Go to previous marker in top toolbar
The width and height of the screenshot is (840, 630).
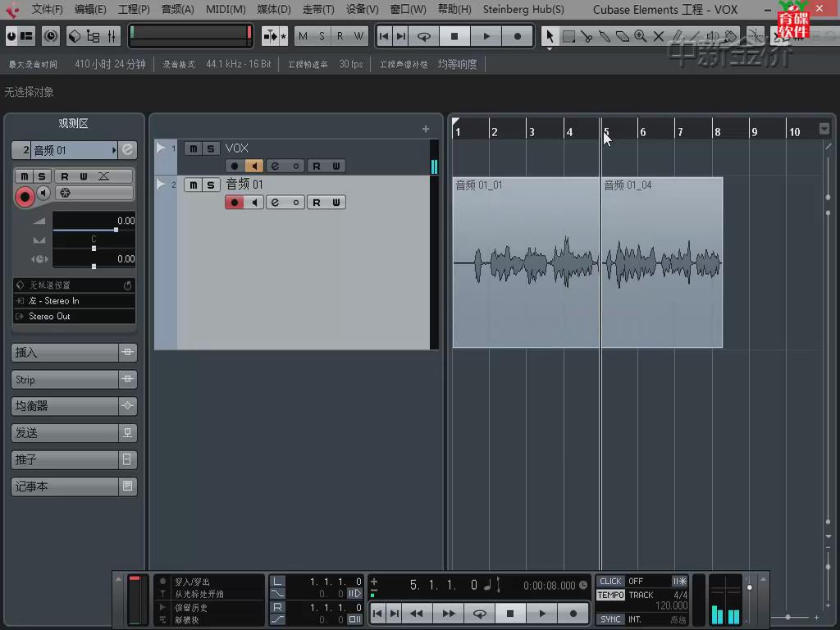click(x=384, y=36)
